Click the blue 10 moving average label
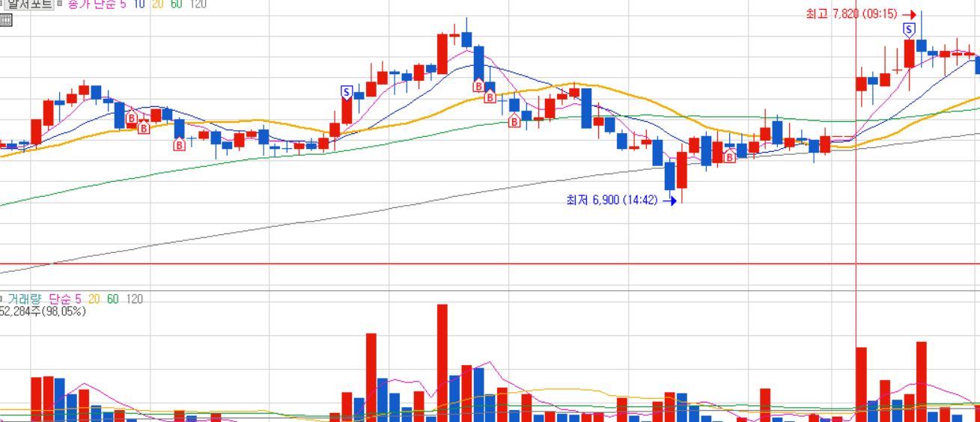The height and width of the screenshot is (422, 980). 139,4
